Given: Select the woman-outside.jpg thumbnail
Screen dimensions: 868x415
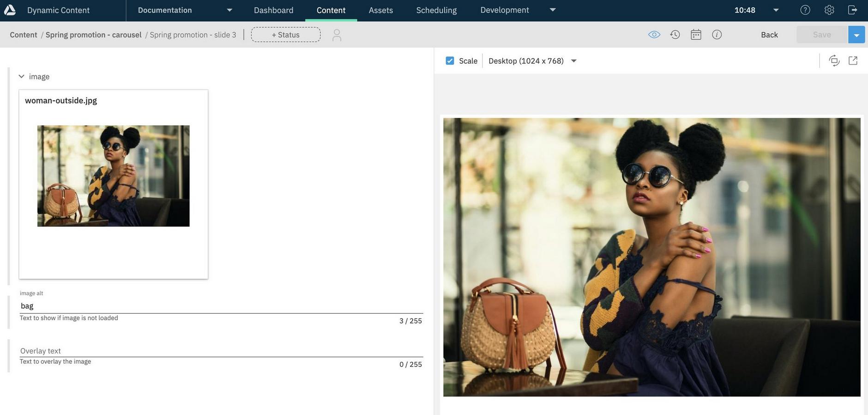Looking at the screenshot, I should pos(113,176).
